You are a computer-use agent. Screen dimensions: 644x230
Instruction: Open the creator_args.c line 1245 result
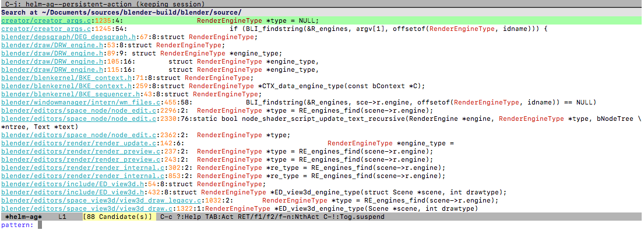[x=322, y=29]
